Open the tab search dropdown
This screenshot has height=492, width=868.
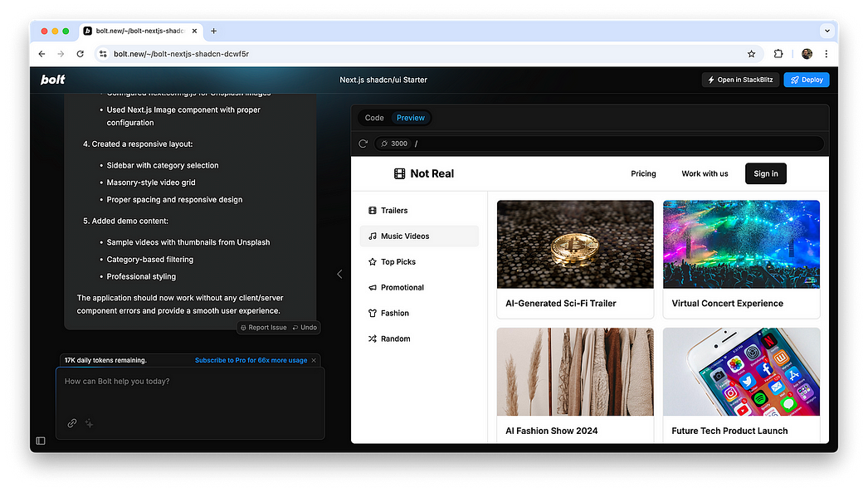point(827,31)
